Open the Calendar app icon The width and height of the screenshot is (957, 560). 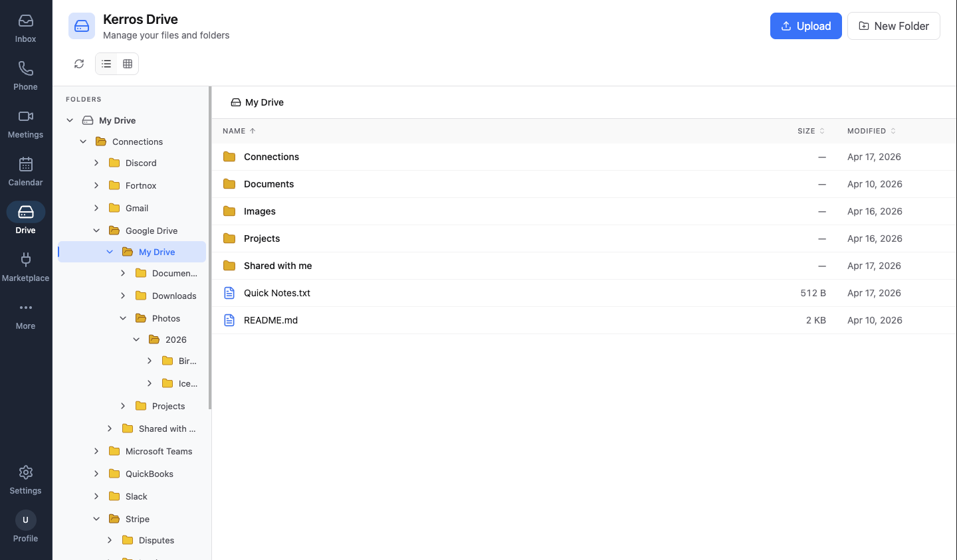[x=25, y=170]
